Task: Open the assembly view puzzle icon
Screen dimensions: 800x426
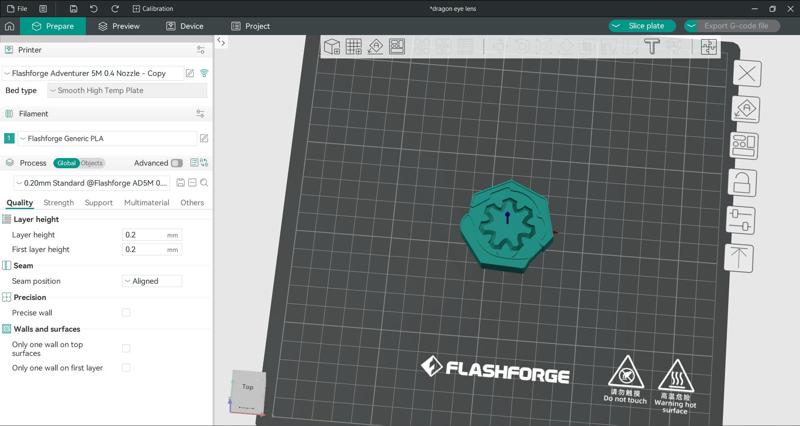Action: point(709,47)
